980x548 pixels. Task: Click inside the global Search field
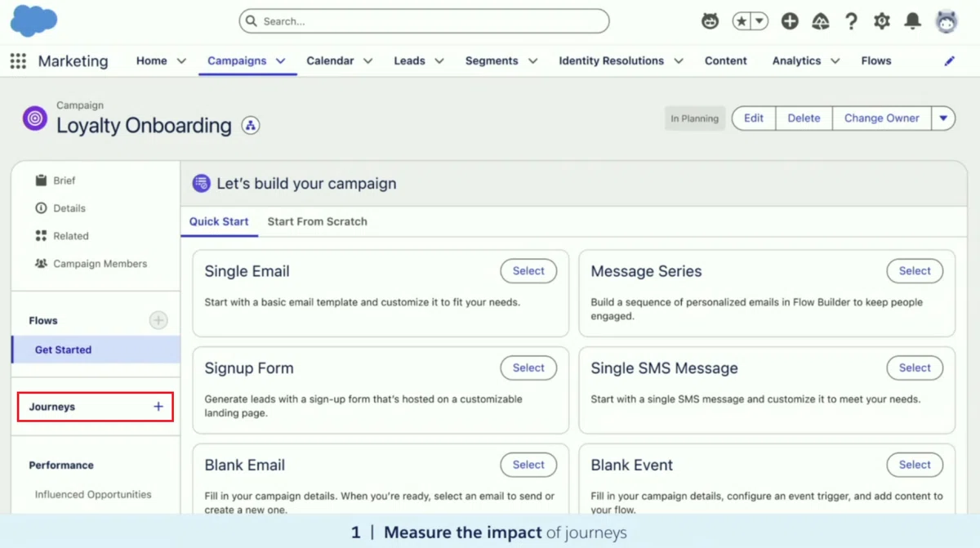coord(424,21)
